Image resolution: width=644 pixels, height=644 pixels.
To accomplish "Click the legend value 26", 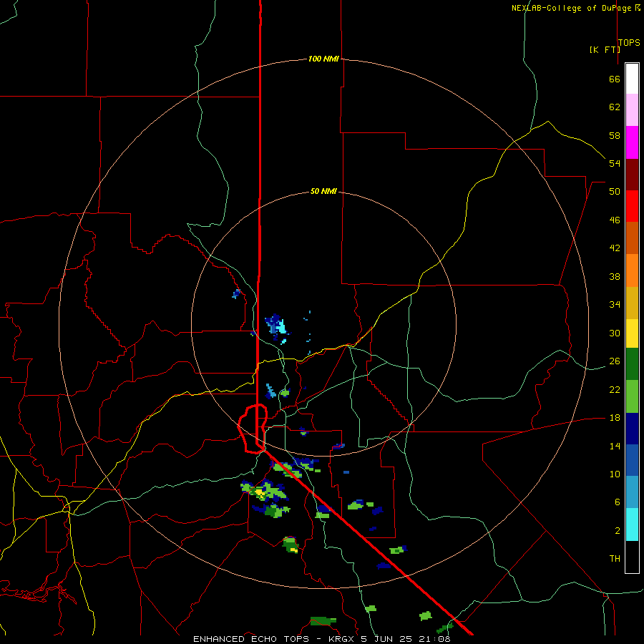I will pos(615,361).
